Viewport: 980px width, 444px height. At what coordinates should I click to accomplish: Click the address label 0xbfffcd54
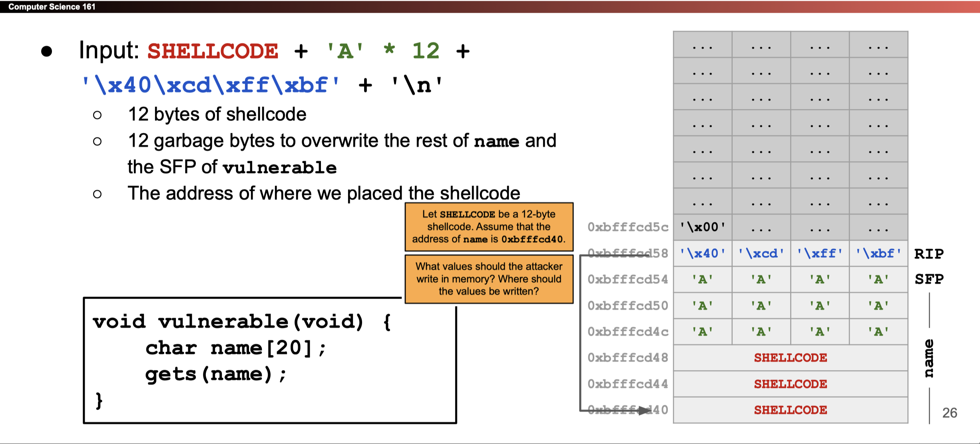tap(627, 279)
